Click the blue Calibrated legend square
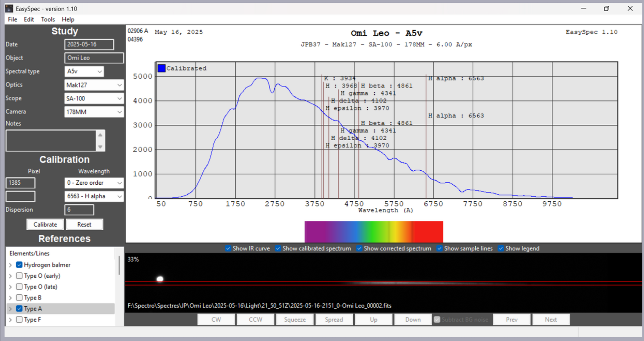 (x=161, y=68)
